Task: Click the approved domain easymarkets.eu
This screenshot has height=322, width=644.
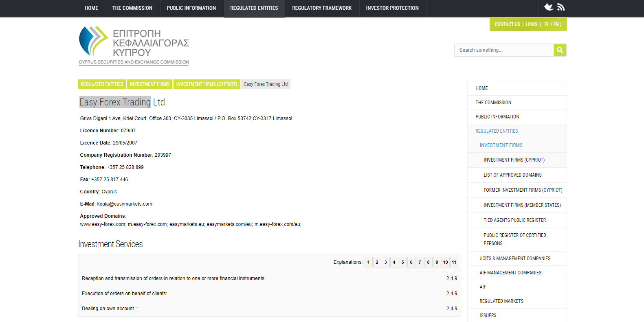Action: pyautogui.click(x=187, y=224)
